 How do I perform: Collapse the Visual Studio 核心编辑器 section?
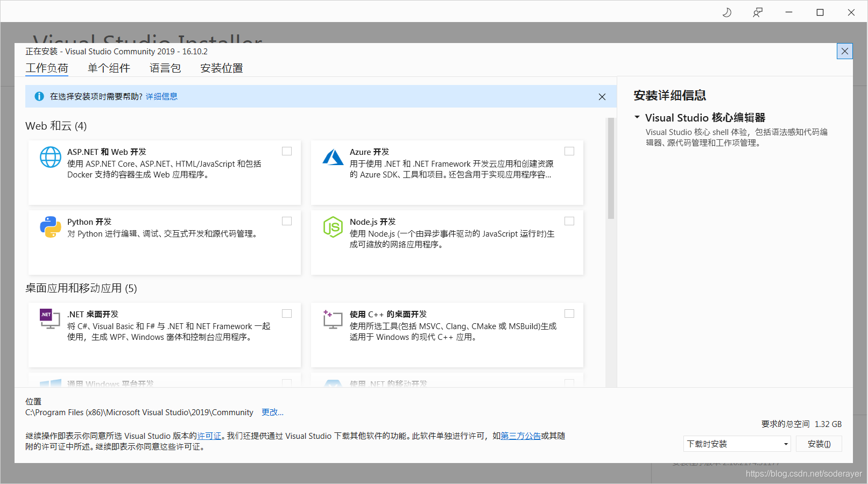tap(637, 117)
